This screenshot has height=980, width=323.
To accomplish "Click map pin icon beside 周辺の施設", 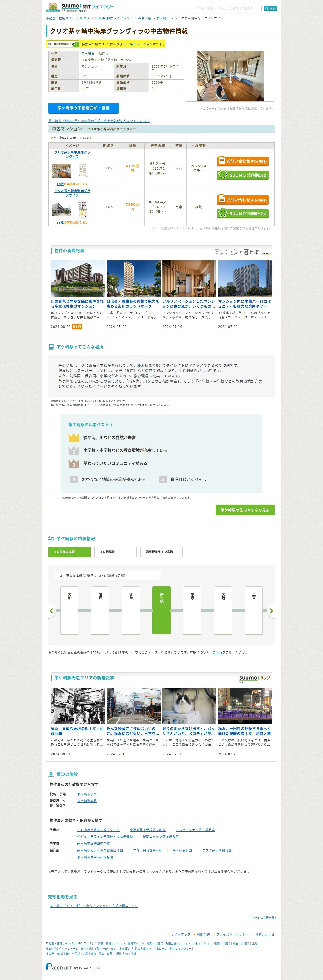I will click(x=51, y=774).
